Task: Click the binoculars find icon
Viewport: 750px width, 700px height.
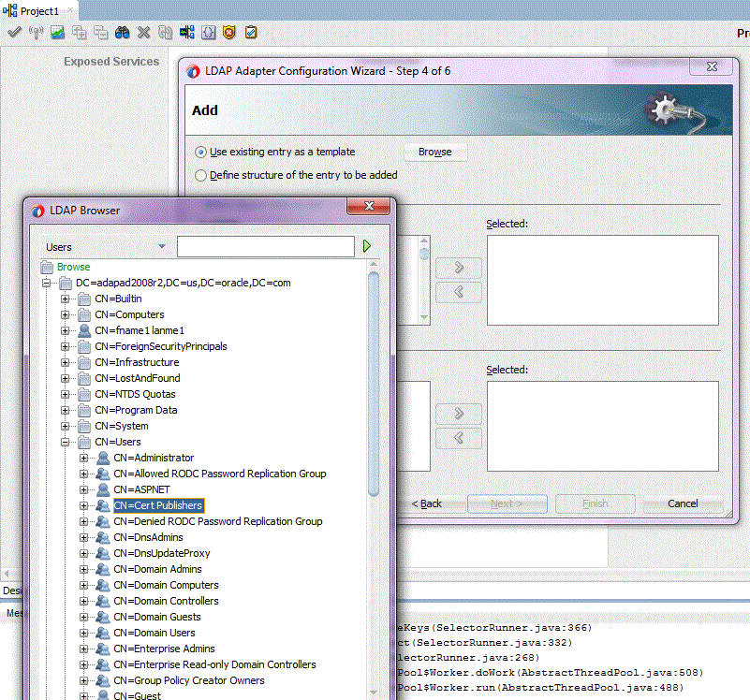Action: (122, 33)
